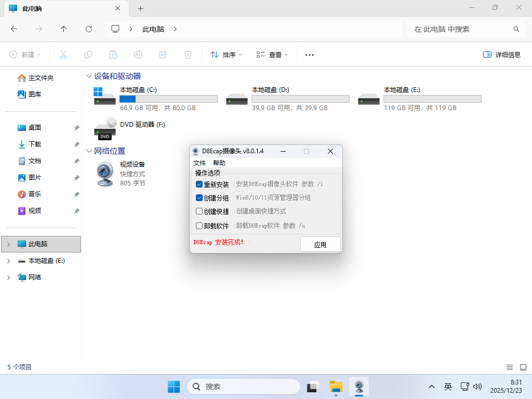
Task: Open the 帮助 menu in D8Ecap
Action: pyautogui.click(x=219, y=163)
